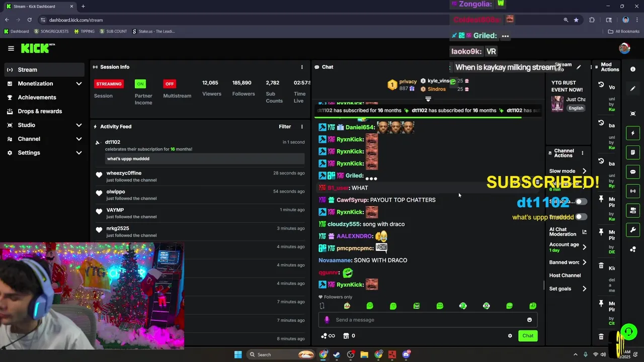Toggle the Multistream OFF switch
The height and width of the screenshot is (362, 644).
[x=170, y=84]
